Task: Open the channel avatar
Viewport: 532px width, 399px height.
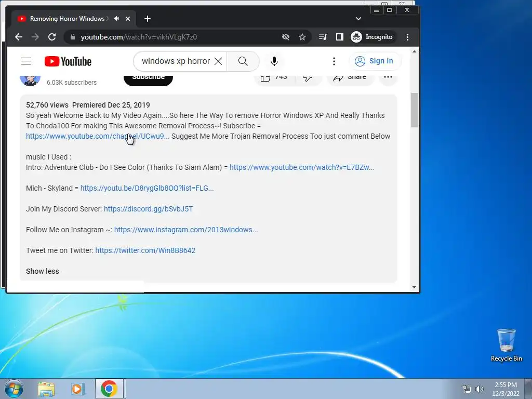Action: pyautogui.click(x=30, y=79)
